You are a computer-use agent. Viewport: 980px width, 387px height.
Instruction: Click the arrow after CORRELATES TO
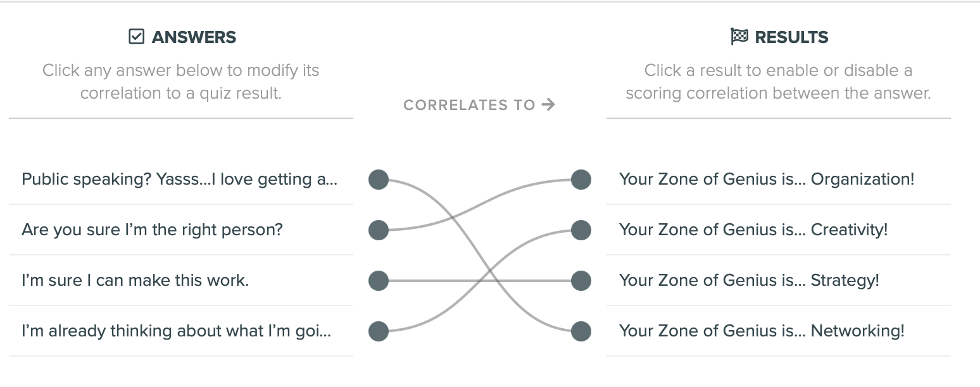549,104
